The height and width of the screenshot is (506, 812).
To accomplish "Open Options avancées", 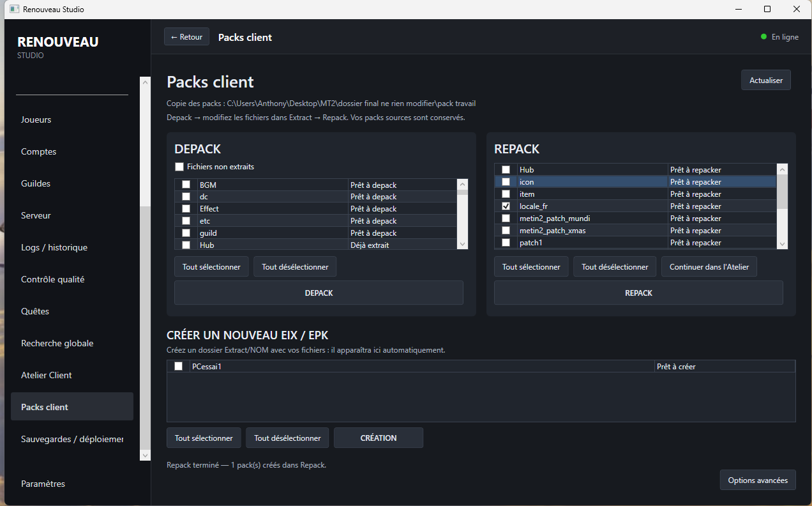I will [758, 480].
